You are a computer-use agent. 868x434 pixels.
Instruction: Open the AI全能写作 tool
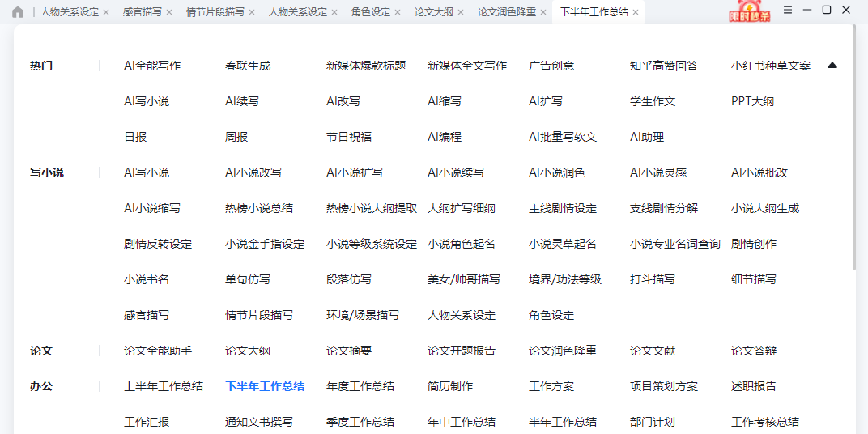click(152, 66)
